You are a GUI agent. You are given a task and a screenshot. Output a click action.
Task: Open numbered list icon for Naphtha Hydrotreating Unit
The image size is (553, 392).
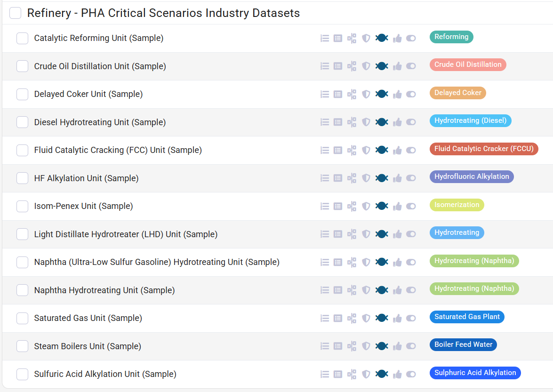click(x=325, y=290)
